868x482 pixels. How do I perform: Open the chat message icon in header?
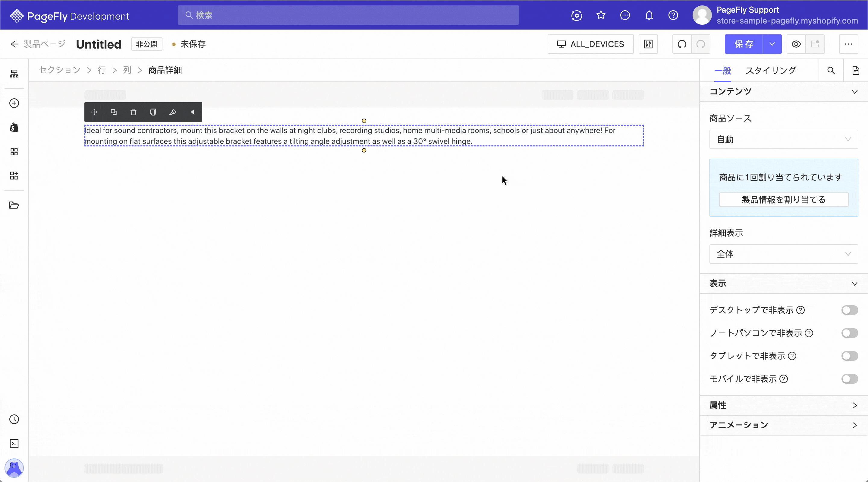coord(625,15)
